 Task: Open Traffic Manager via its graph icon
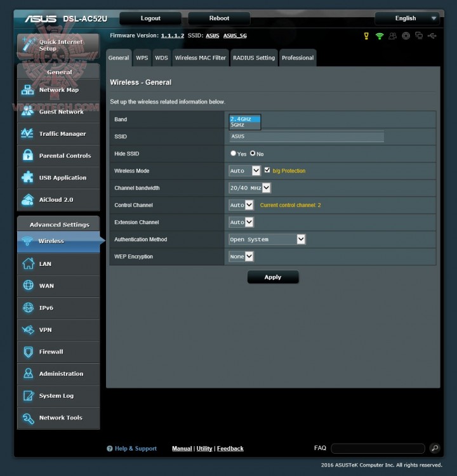point(27,133)
